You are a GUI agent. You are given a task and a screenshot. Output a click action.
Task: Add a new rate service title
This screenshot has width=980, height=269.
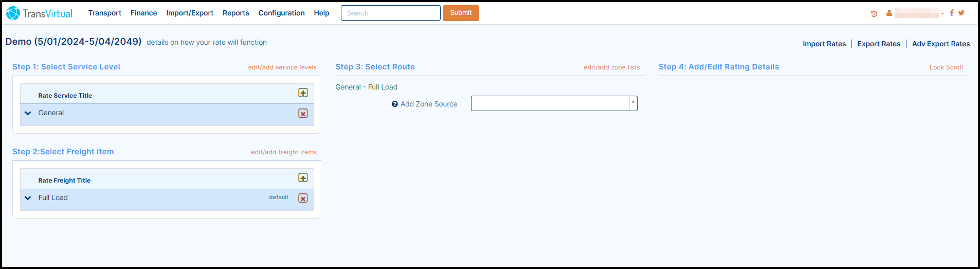(303, 93)
